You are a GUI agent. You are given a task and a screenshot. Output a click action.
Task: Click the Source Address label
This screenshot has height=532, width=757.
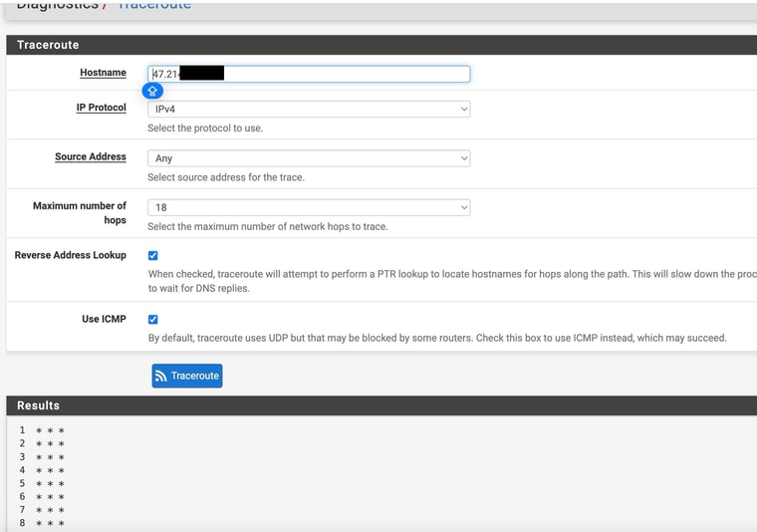tap(91, 156)
